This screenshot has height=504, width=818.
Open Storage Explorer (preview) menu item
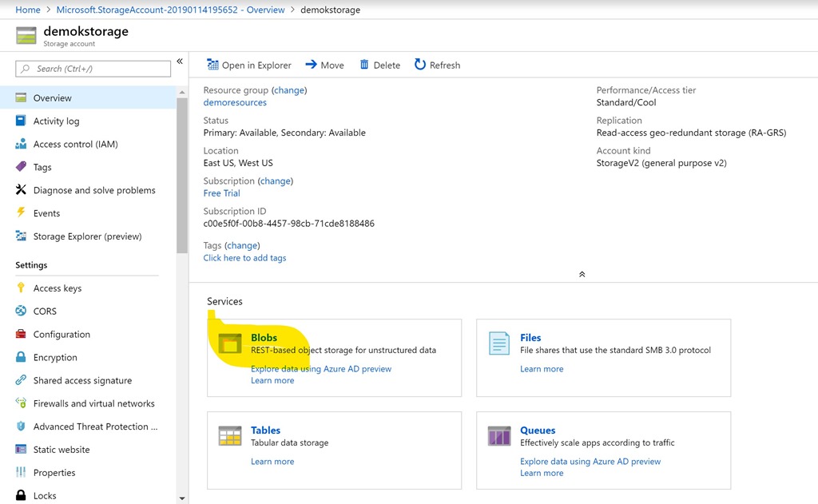[x=88, y=236]
